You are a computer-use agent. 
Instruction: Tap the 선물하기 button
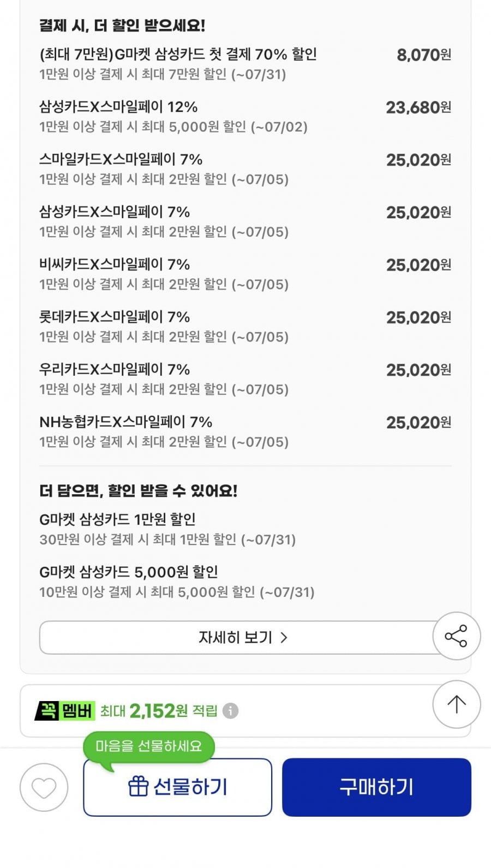[x=177, y=787]
